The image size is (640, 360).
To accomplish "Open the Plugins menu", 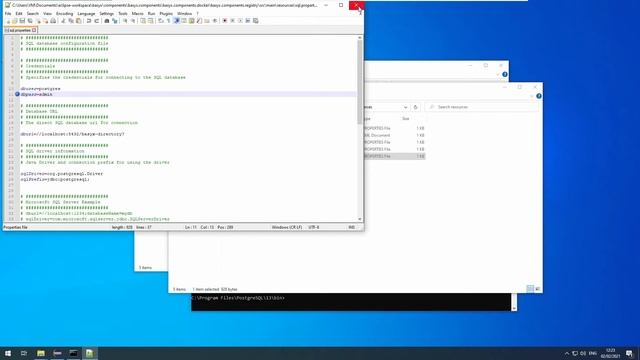I will [x=166, y=13].
